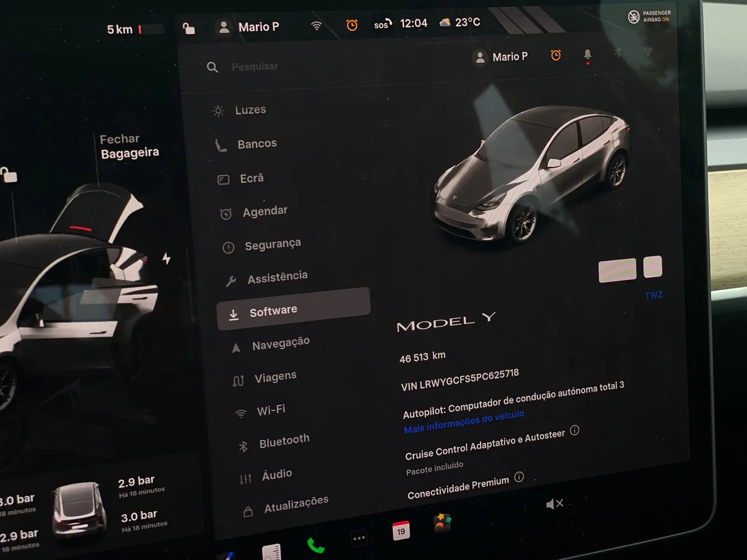Click the Pesquisar search field
Screen dimensions: 747x560
(x=255, y=67)
